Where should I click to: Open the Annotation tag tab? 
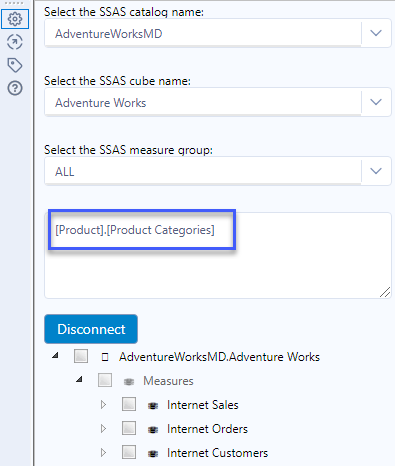15,65
